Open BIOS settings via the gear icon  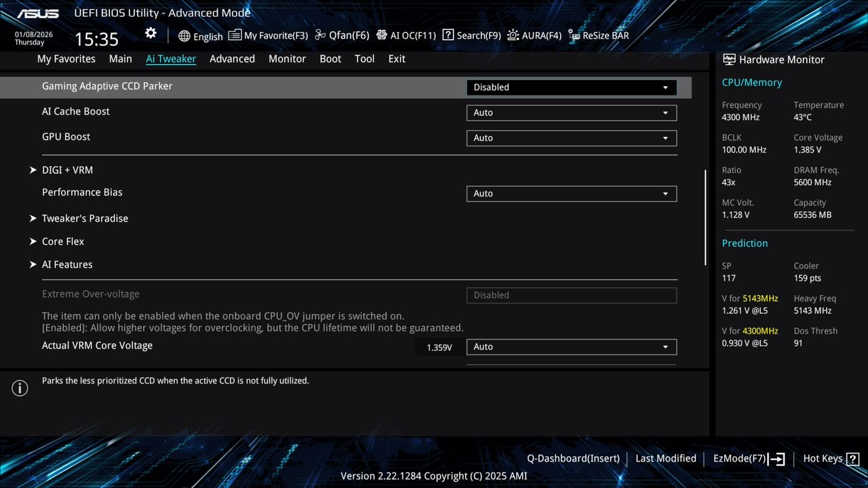(150, 32)
